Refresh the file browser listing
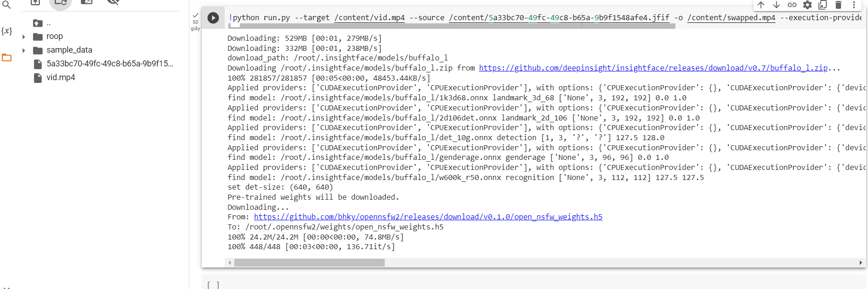The width and height of the screenshot is (868, 289). tap(61, 2)
